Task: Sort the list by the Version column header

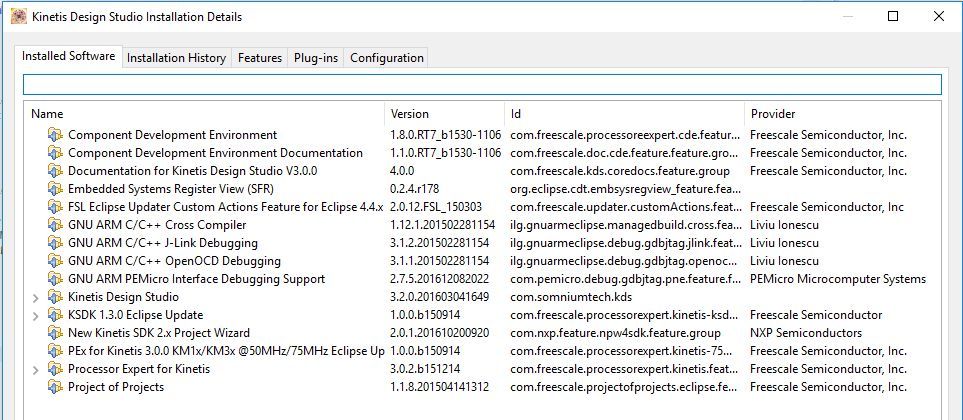Action: 410,114
